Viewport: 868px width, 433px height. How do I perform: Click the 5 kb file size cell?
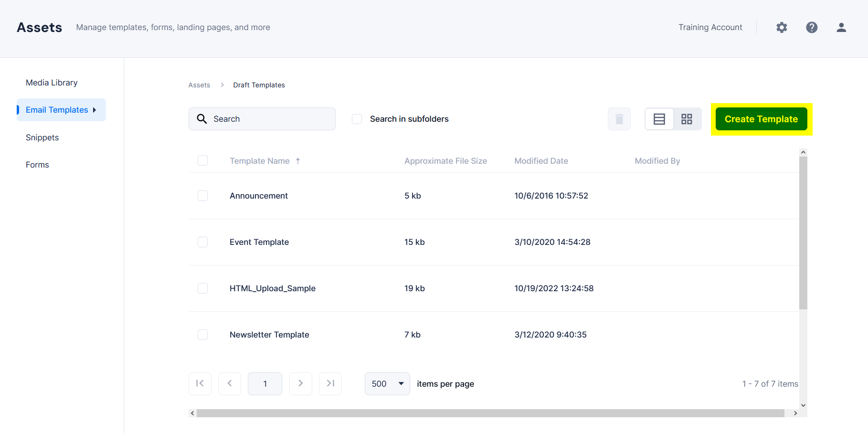(413, 196)
